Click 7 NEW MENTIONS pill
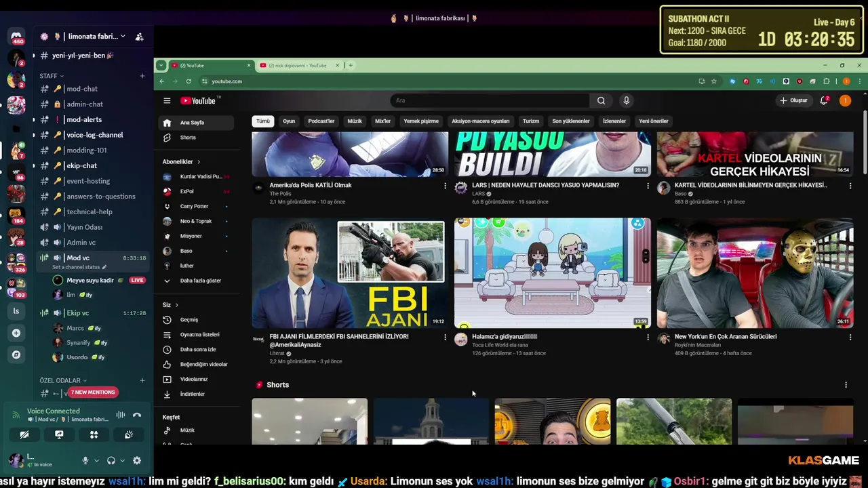 tap(93, 392)
